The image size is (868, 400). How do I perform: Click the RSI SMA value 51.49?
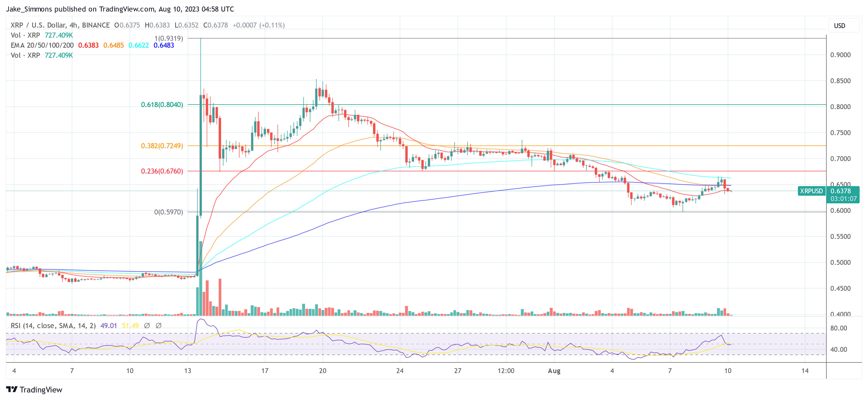click(x=130, y=326)
